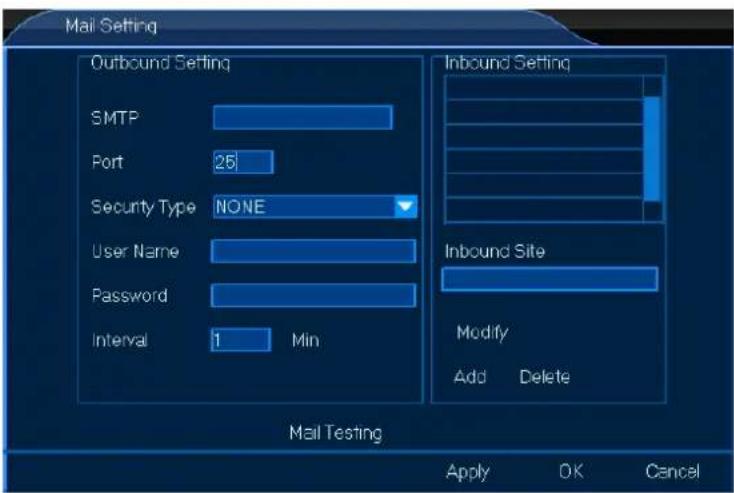Click the Mail Testing button
Viewport: 734px width, 493px height.
336,433
